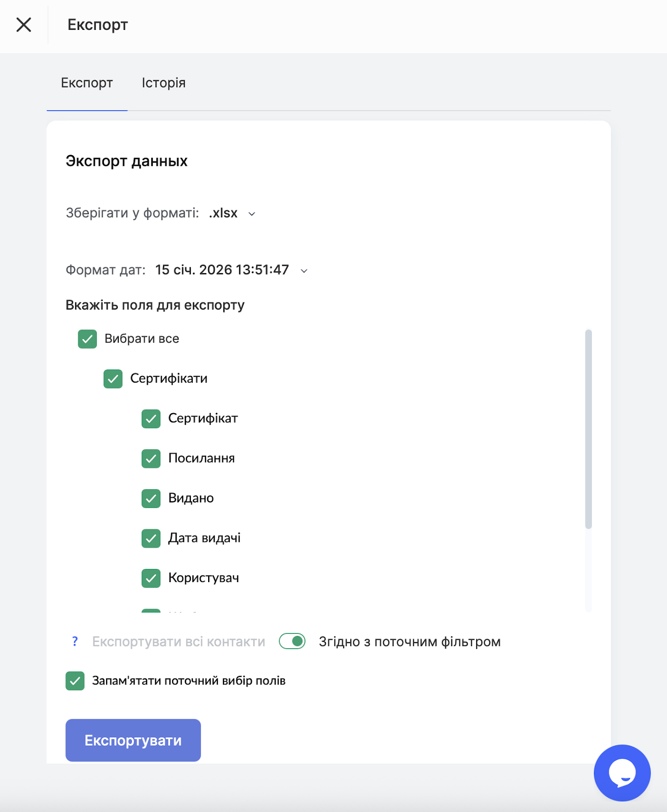The image size is (667, 812).
Task: Toggle the Сертифікати group checkbox
Action: coord(113,379)
